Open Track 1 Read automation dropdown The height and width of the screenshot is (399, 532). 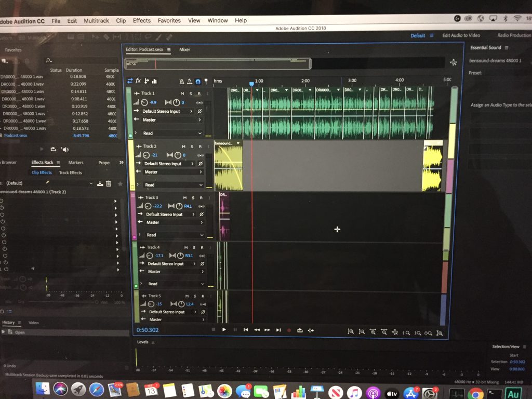click(x=168, y=134)
